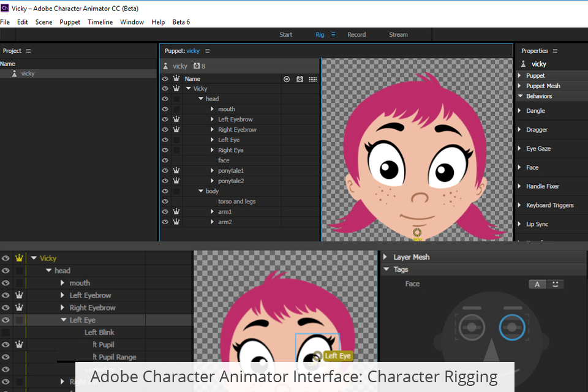The width and height of the screenshot is (588, 392).
Task: Open the Rig workspace menu icon
Action: pyautogui.click(x=333, y=34)
